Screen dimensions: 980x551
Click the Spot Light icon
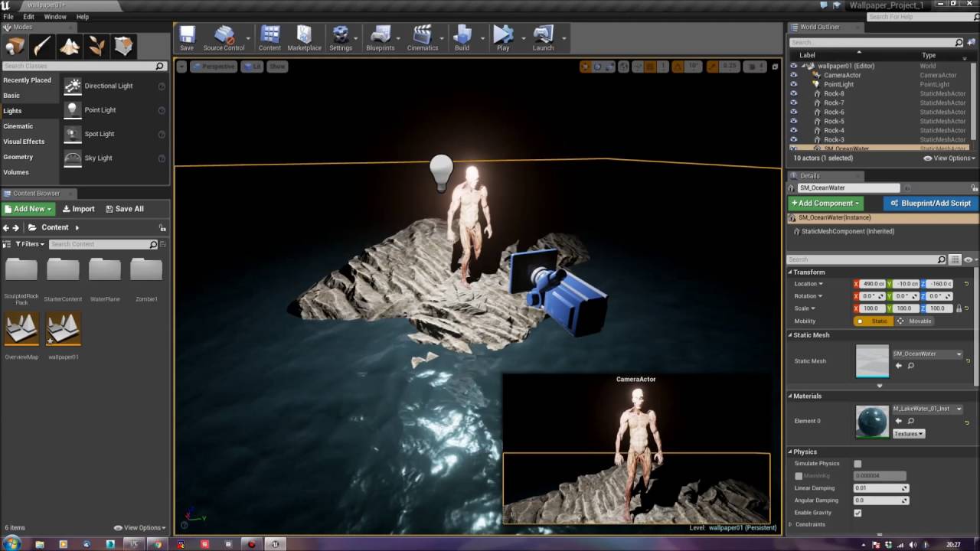(73, 134)
